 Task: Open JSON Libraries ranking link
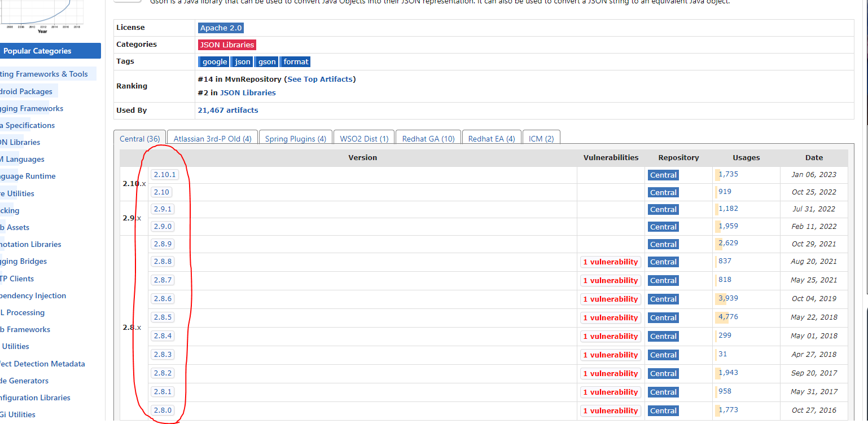click(x=248, y=93)
